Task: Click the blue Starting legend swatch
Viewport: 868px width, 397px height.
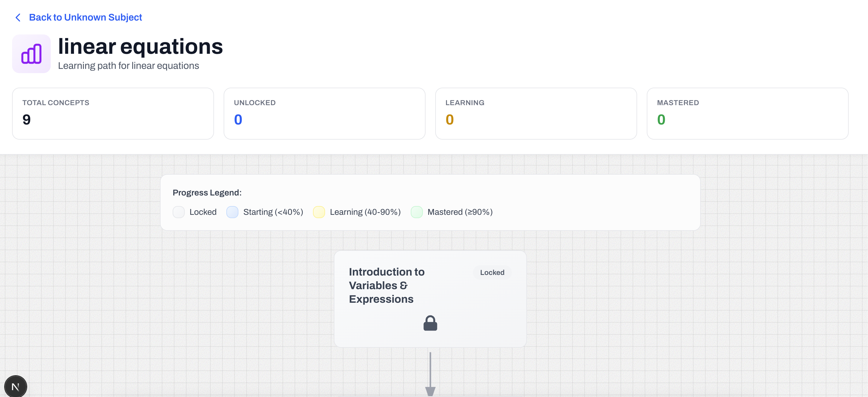Action: tap(232, 212)
